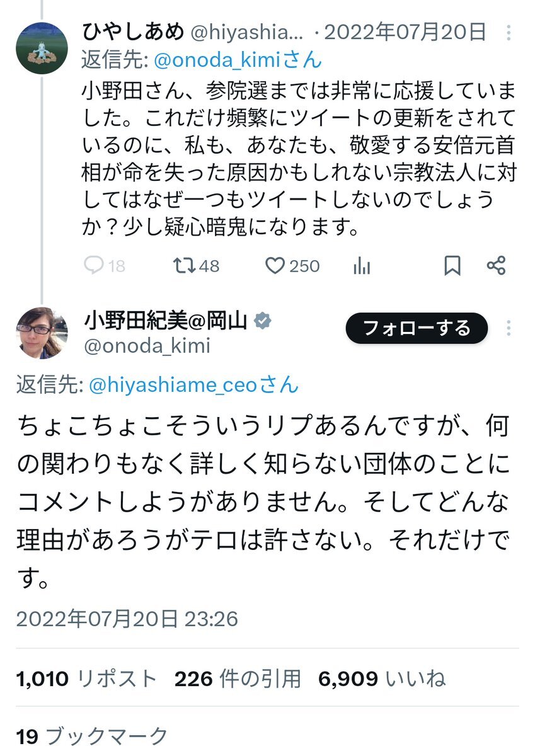Open the @hiyashiame_ceoさん reply-to link
Viewport: 535px width, 756px height.
click(193, 385)
